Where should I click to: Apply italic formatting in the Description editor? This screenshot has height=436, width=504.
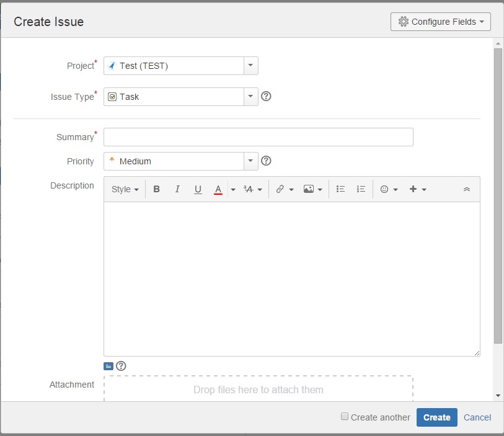(x=177, y=189)
